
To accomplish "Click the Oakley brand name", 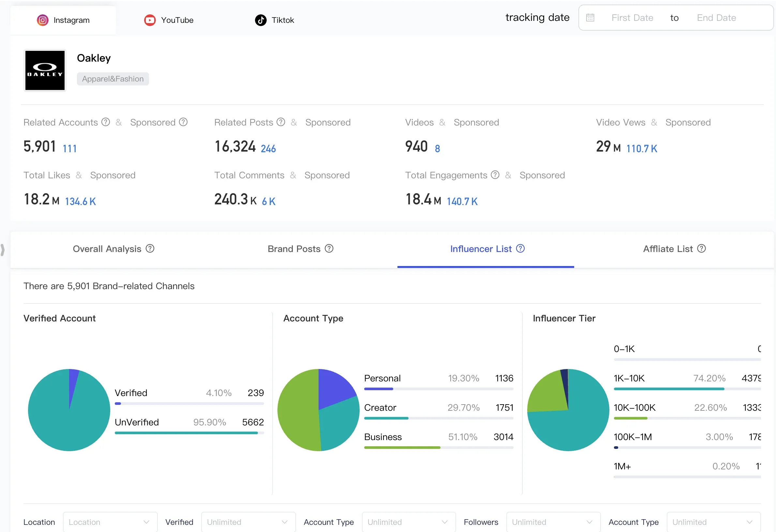I will pyautogui.click(x=94, y=58).
